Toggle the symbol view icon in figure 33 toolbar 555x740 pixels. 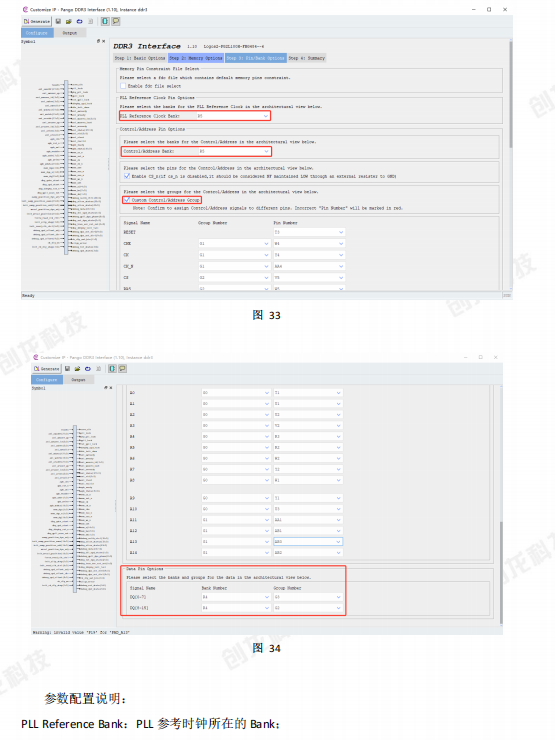pos(105,21)
